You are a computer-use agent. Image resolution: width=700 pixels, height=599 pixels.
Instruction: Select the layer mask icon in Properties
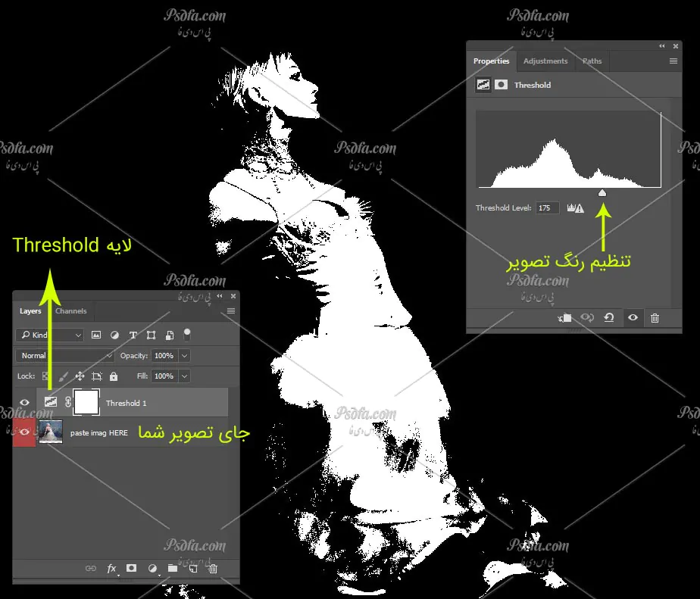[x=501, y=85]
